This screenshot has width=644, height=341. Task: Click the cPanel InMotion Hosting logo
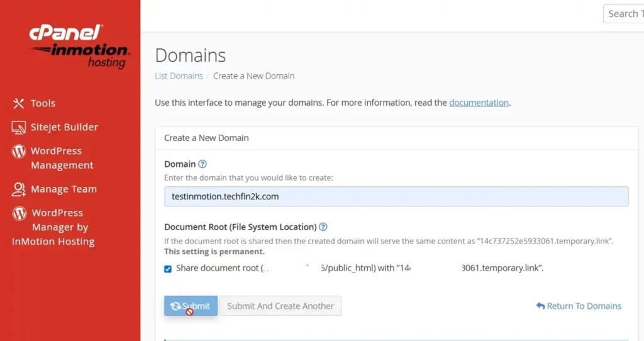point(79,47)
